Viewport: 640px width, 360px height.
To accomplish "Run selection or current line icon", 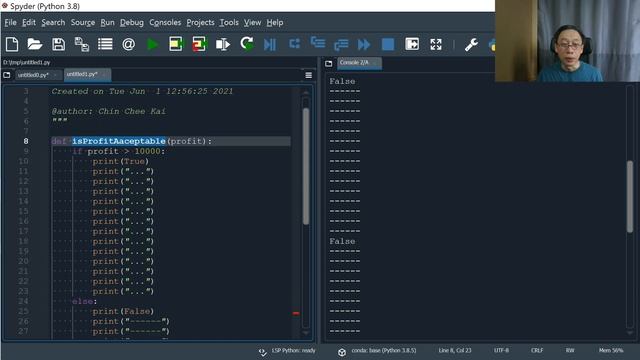I will point(223,44).
